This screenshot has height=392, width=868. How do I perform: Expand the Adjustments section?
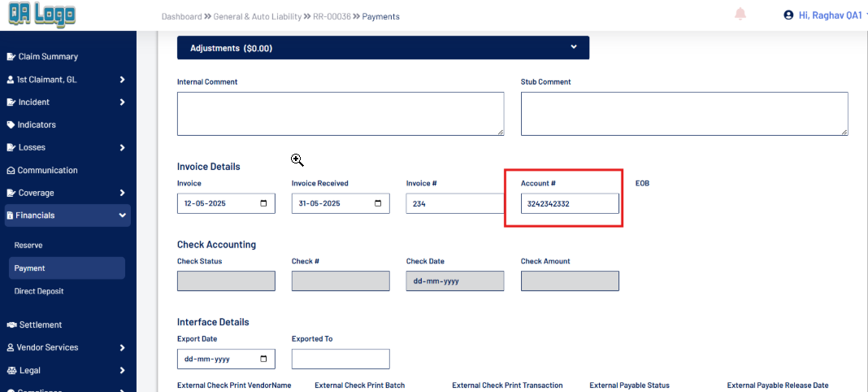click(573, 47)
